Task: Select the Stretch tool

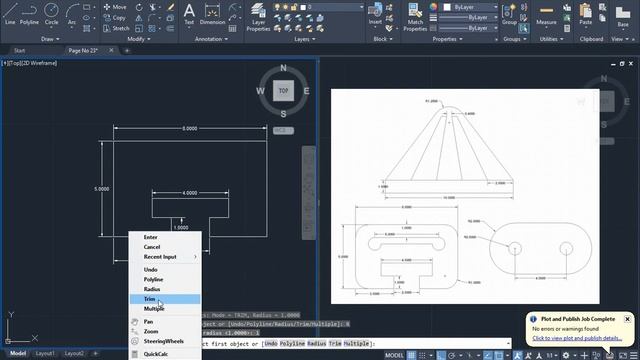Action: click(x=116, y=28)
